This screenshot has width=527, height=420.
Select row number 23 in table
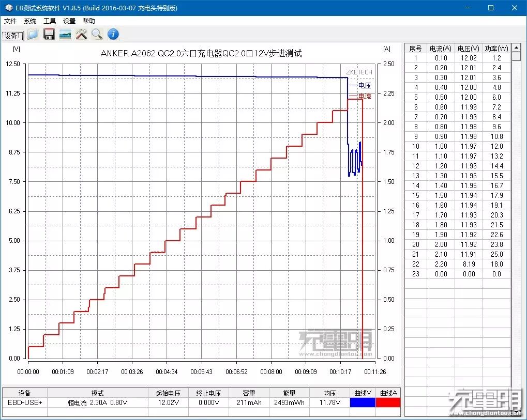pyautogui.click(x=415, y=274)
